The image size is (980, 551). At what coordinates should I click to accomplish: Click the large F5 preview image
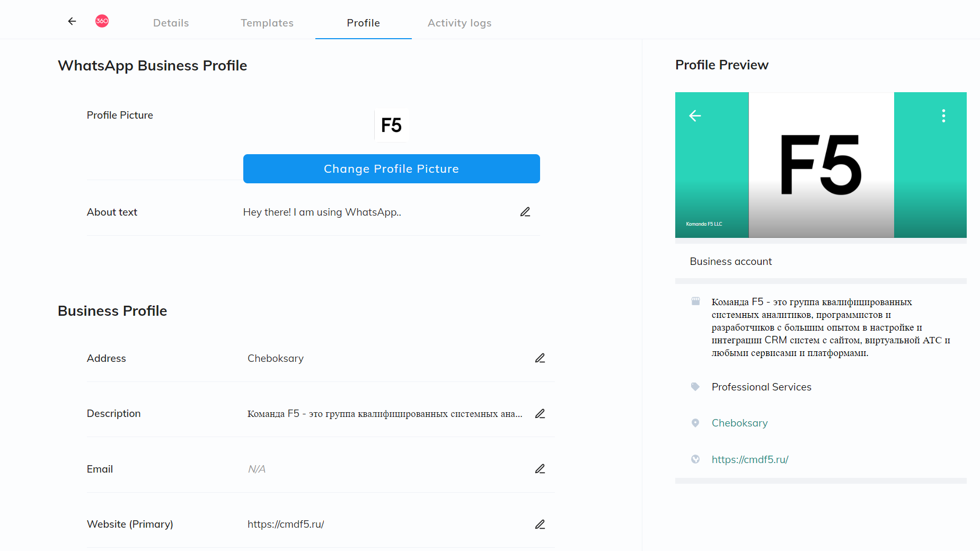click(821, 165)
